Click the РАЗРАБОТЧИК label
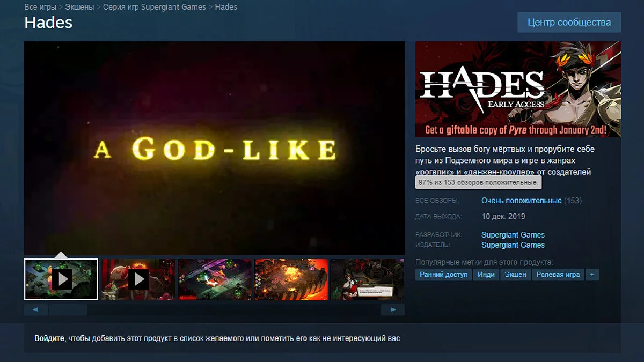This screenshot has width=644, height=362. click(439, 235)
